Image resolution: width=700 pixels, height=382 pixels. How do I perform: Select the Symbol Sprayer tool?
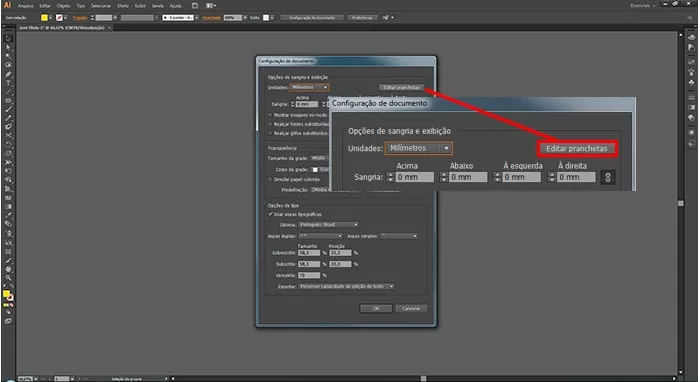(x=8, y=233)
